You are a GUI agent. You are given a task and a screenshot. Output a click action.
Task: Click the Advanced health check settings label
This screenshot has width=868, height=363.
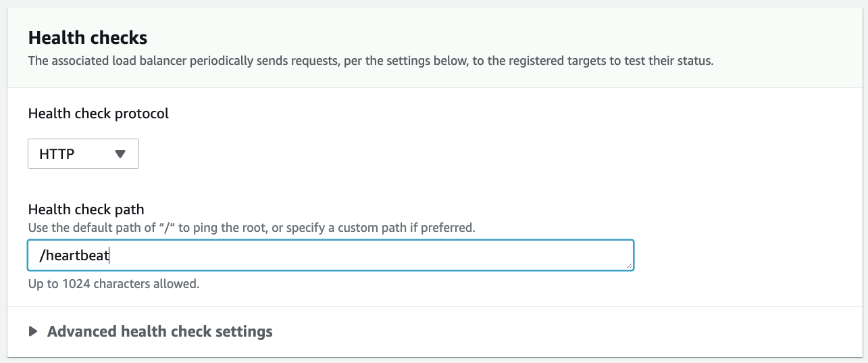[x=159, y=332]
